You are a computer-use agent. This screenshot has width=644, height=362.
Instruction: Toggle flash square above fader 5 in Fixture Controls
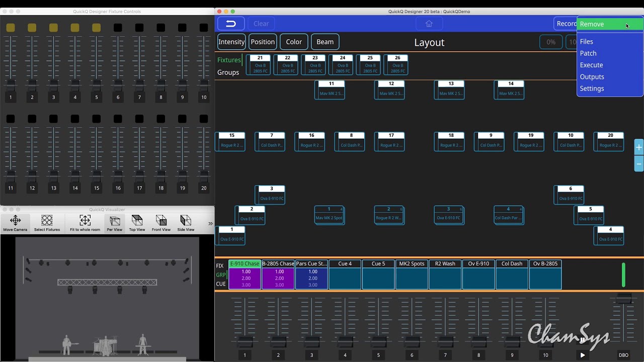(x=96, y=28)
